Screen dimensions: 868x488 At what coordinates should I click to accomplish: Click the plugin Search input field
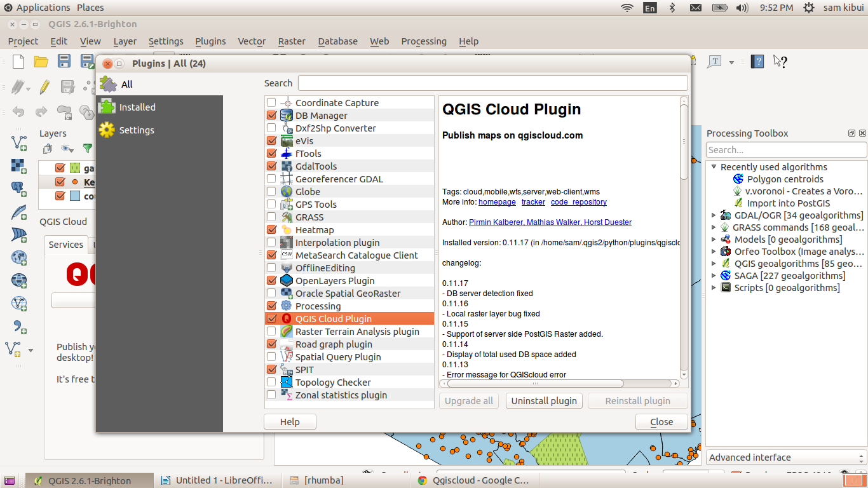click(x=493, y=83)
